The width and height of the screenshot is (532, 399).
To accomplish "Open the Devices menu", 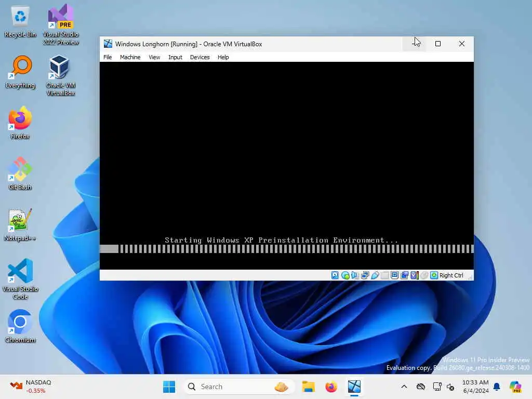I will [199, 57].
